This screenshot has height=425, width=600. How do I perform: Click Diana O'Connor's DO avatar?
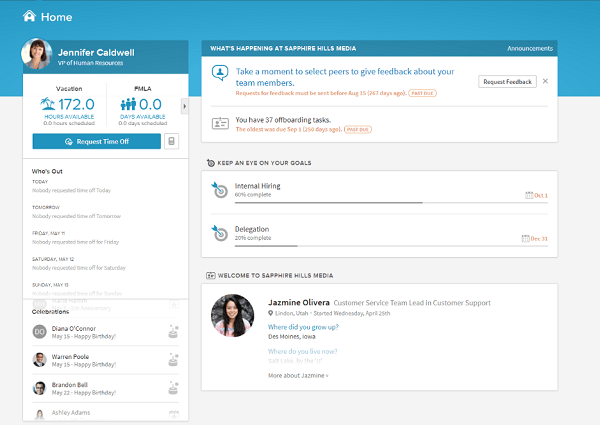tap(39, 332)
